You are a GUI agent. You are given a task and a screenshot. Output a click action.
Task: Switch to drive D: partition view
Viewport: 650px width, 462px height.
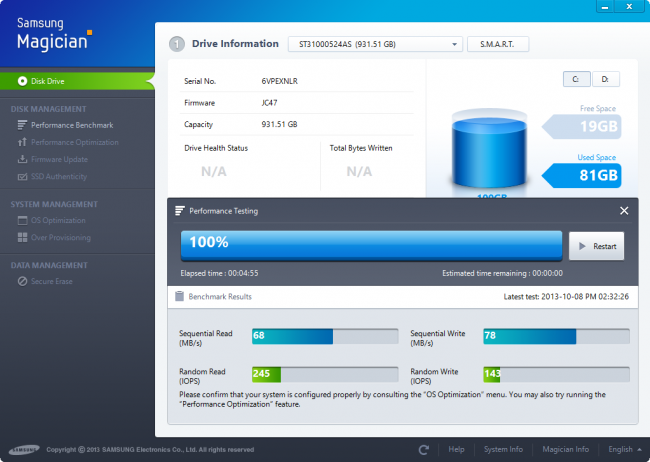point(605,79)
